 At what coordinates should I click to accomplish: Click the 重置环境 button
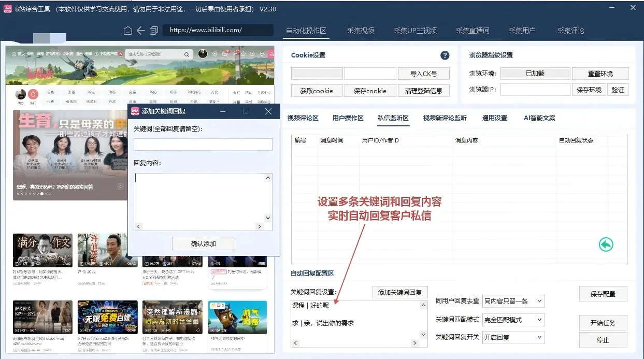pyautogui.click(x=600, y=74)
